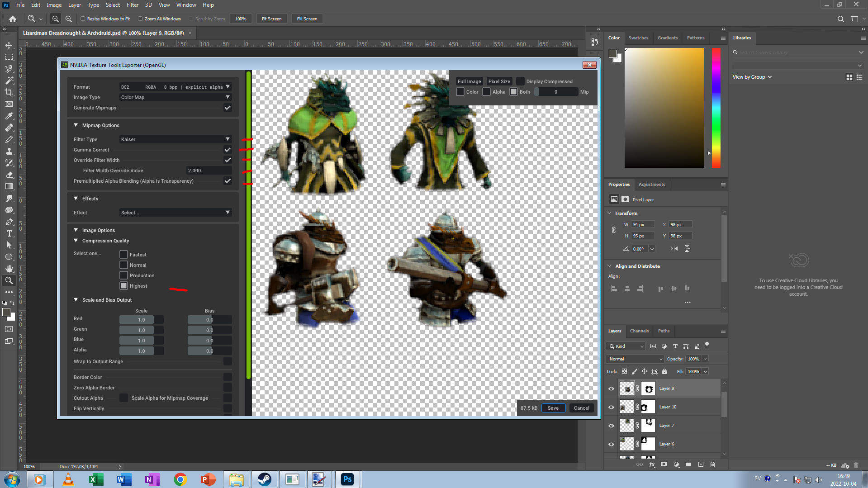Select the Horizontal Type tool
The width and height of the screenshot is (868, 488).
pyautogui.click(x=9, y=233)
